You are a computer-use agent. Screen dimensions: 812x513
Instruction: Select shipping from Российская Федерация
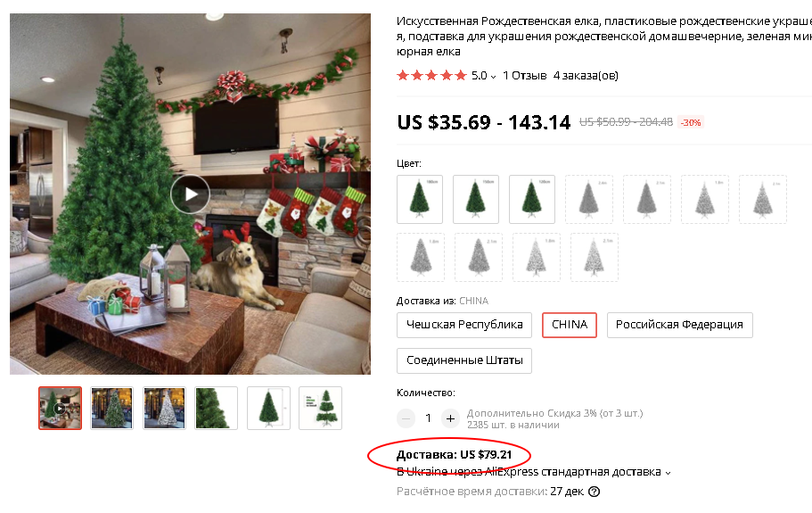click(x=679, y=325)
